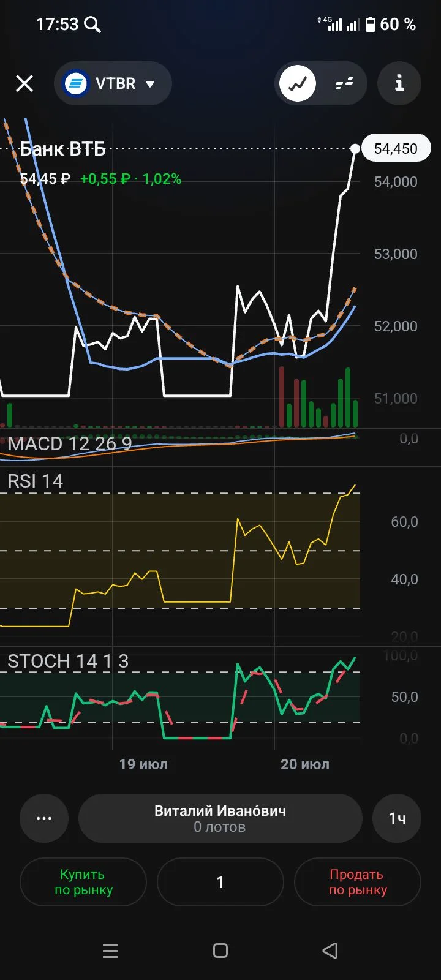Tap the 53,000 price axis label
Viewport: 441px width, 980px height.
[396, 254]
